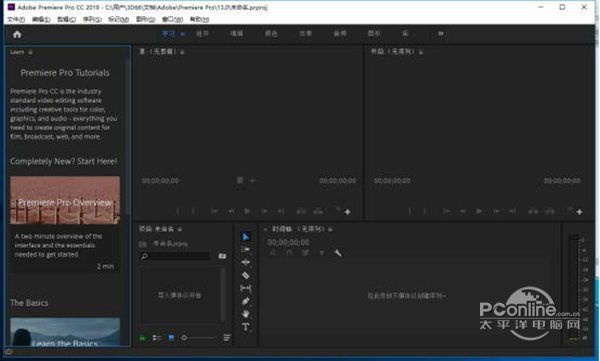This screenshot has height=361, width=600.
Task: Go to the Home screen icon
Action: [x=17, y=34]
